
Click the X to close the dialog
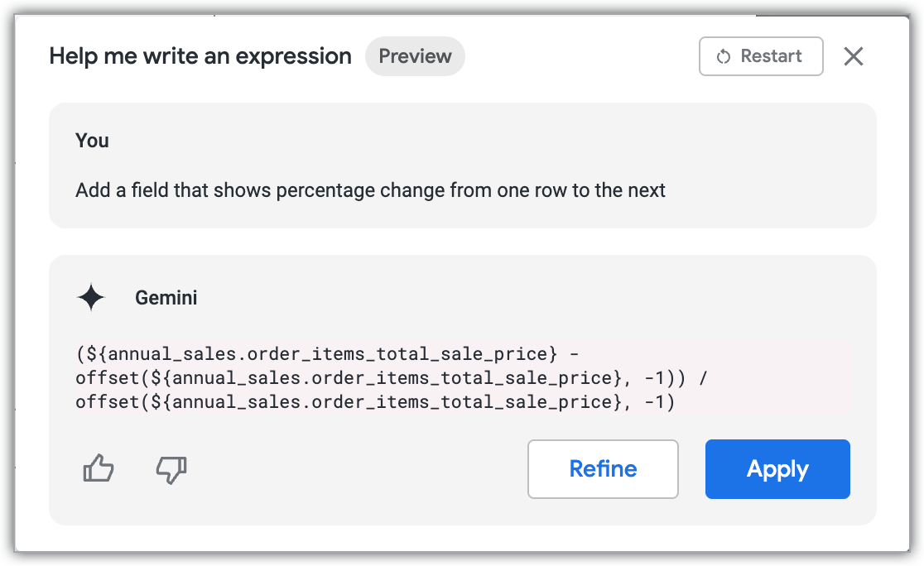[853, 56]
